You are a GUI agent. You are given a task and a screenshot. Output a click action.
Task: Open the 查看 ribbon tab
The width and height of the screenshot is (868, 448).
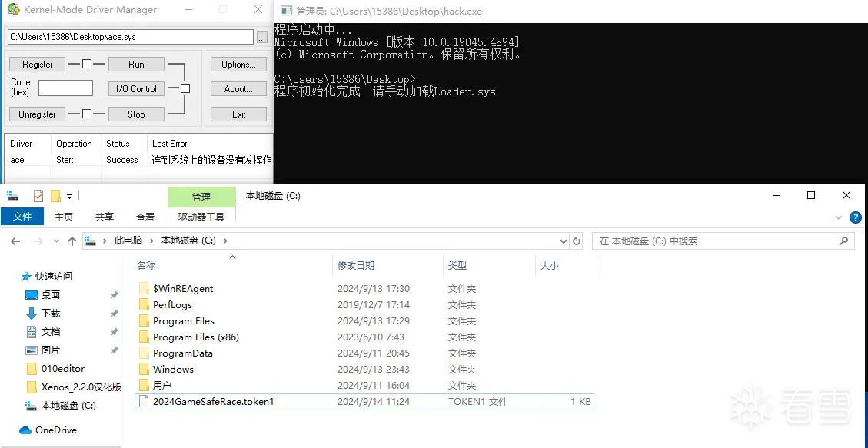[x=145, y=217]
